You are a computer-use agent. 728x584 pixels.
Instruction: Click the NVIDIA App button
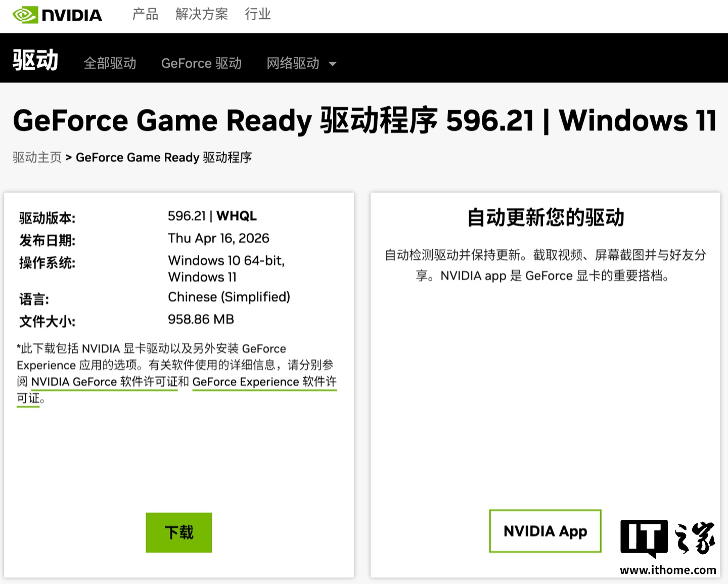(x=545, y=531)
